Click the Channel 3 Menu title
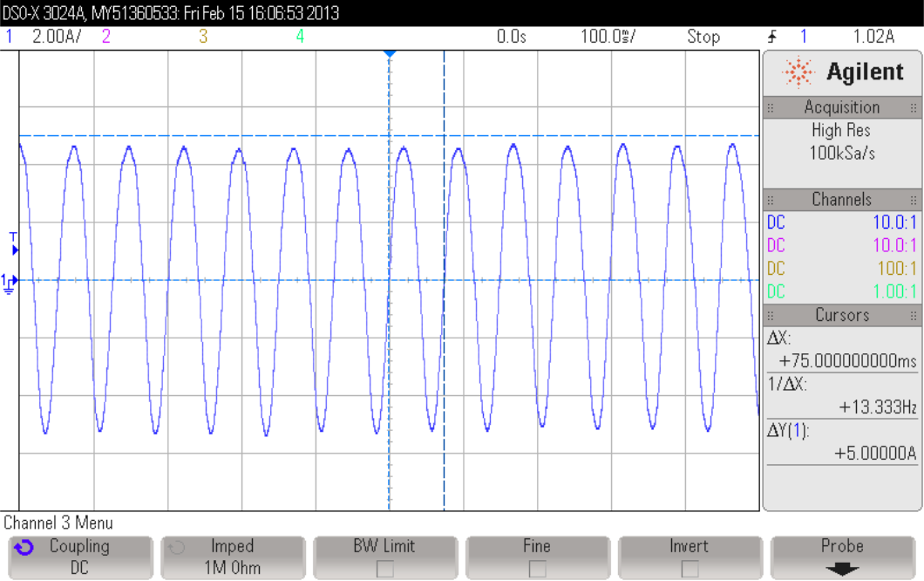 (57, 523)
